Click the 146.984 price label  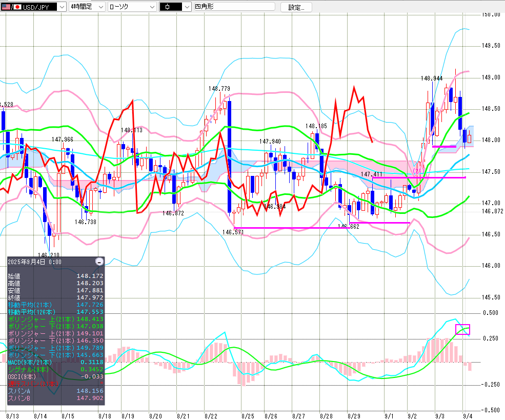coord(274,207)
